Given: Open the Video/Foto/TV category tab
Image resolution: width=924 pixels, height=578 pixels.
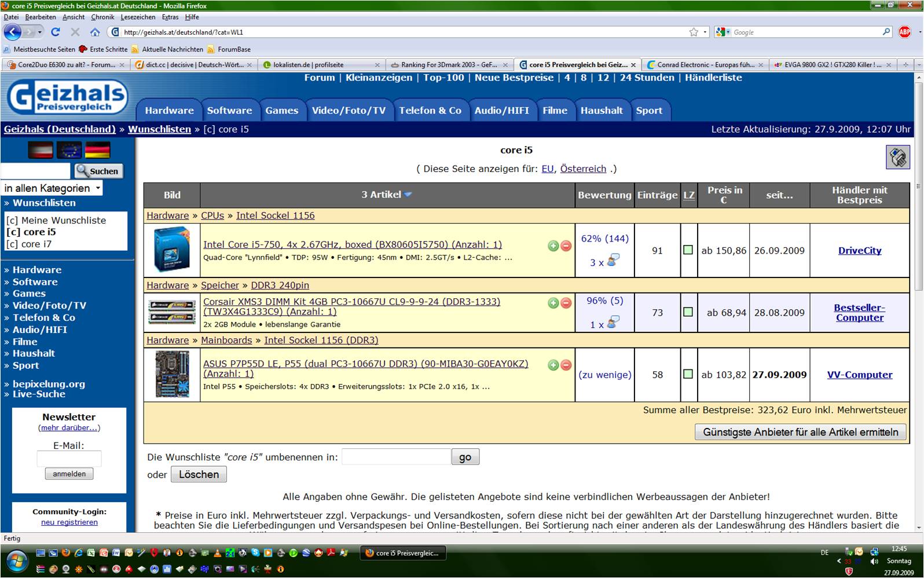Looking at the screenshot, I should (349, 110).
